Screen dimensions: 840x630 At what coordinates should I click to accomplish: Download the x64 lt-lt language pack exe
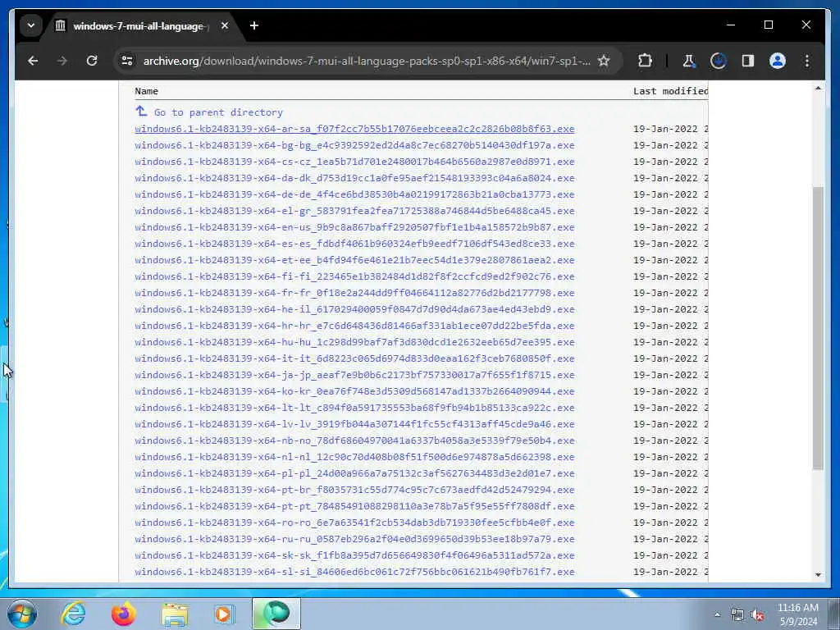tap(354, 408)
